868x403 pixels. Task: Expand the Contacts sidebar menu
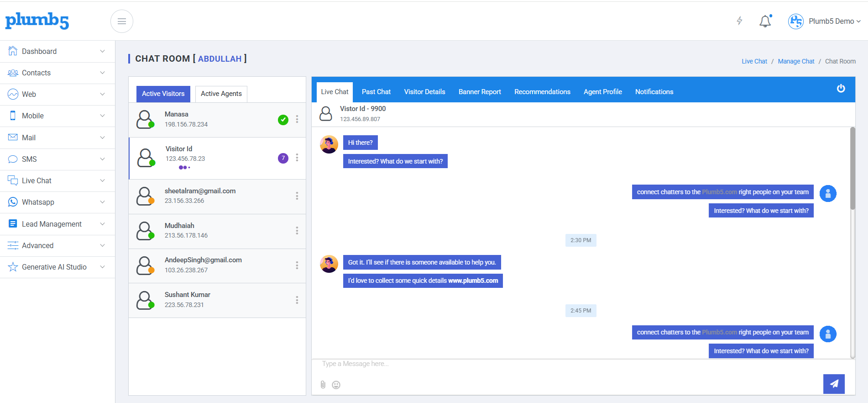tap(58, 73)
